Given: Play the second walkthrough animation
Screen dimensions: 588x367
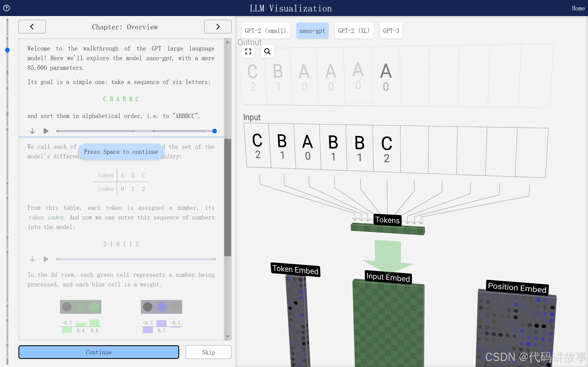Looking at the screenshot, I should click(46, 259).
